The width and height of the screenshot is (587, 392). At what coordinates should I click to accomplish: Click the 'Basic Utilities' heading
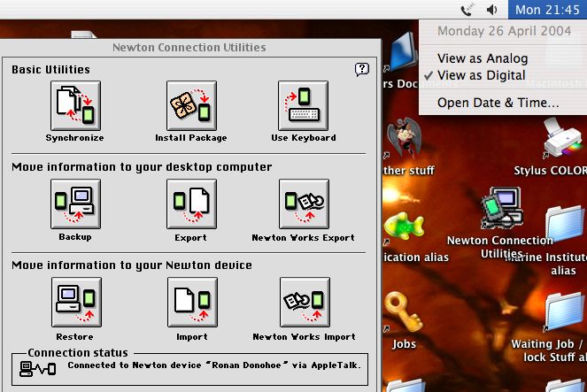tap(50, 70)
